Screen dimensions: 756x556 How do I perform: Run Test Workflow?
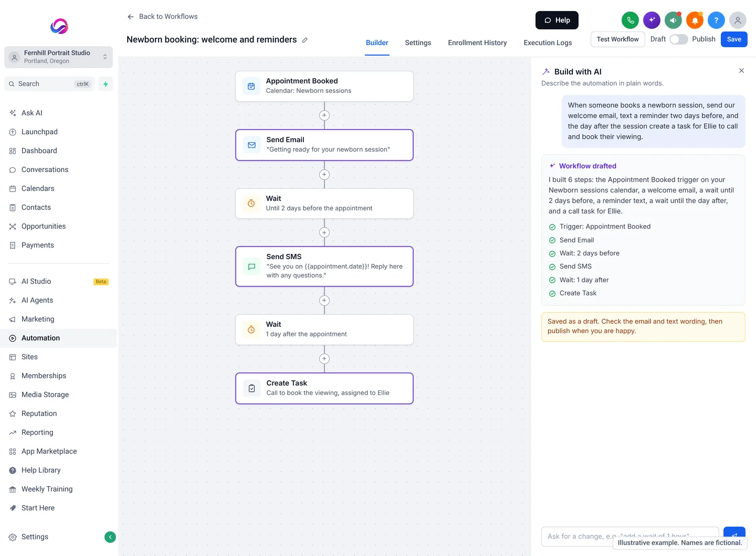tap(617, 39)
